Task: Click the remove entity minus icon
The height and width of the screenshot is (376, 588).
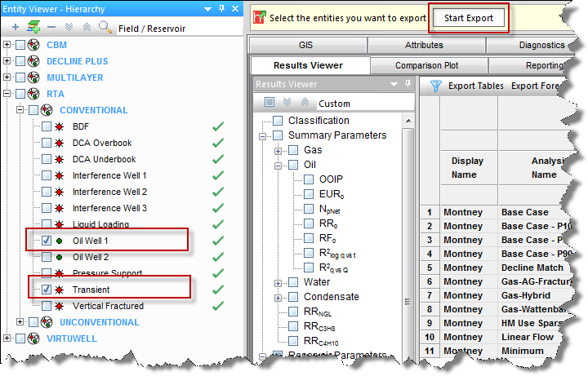Action: tap(51, 26)
